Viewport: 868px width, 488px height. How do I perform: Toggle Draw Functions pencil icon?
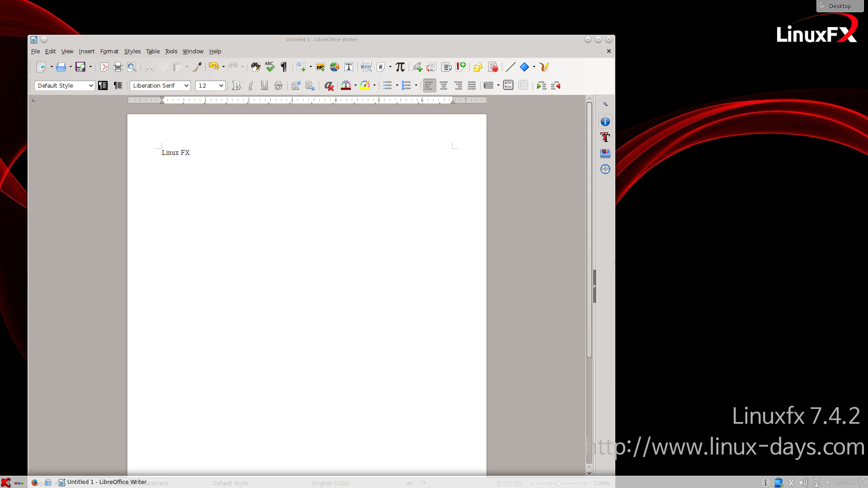point(544,67)
